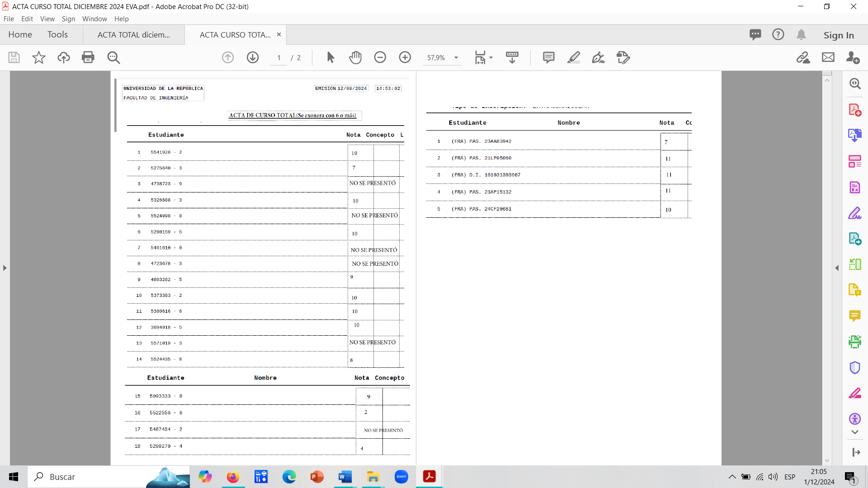Open the Help menu
The width and height of the screenshot is (868, 488).
pos(122,19)
